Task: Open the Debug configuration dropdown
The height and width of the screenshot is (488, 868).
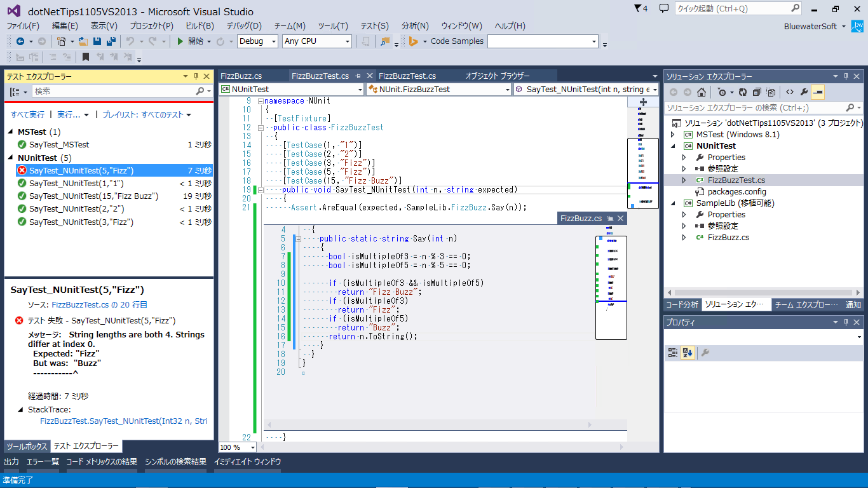Action: 274,41
